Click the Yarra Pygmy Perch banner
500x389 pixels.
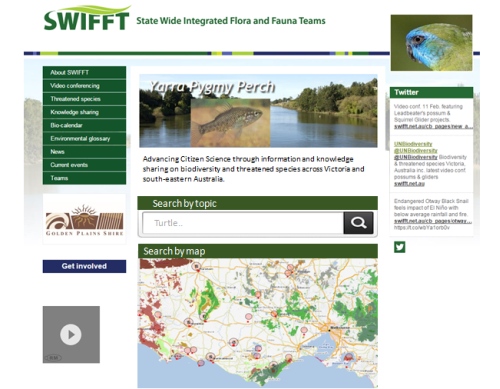(258, 111)
